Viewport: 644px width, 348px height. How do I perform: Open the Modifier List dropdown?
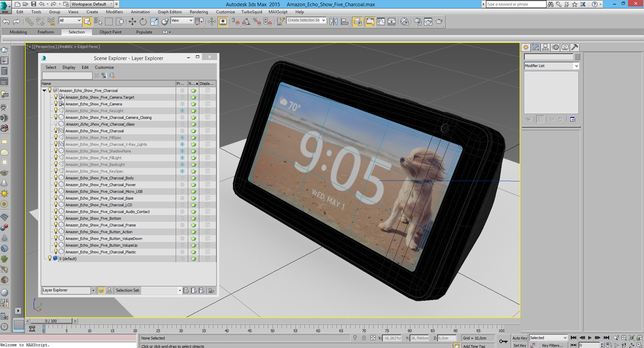tap(551, 66)
